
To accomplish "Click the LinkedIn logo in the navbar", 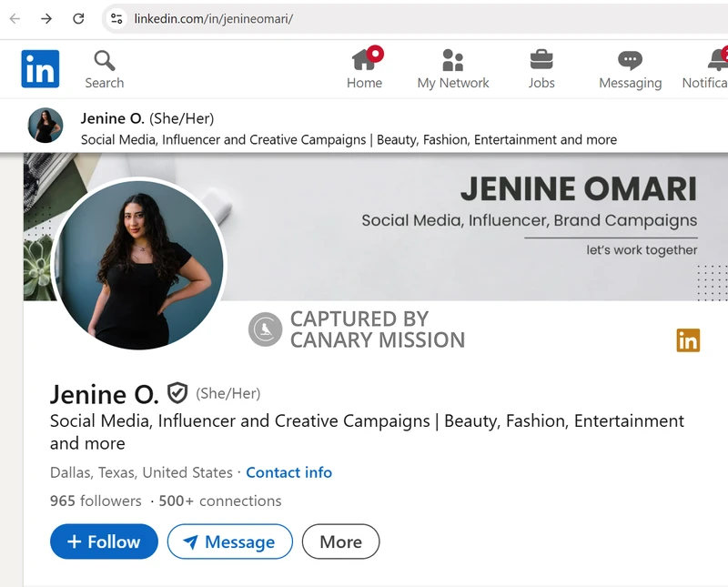I will 40,69.
